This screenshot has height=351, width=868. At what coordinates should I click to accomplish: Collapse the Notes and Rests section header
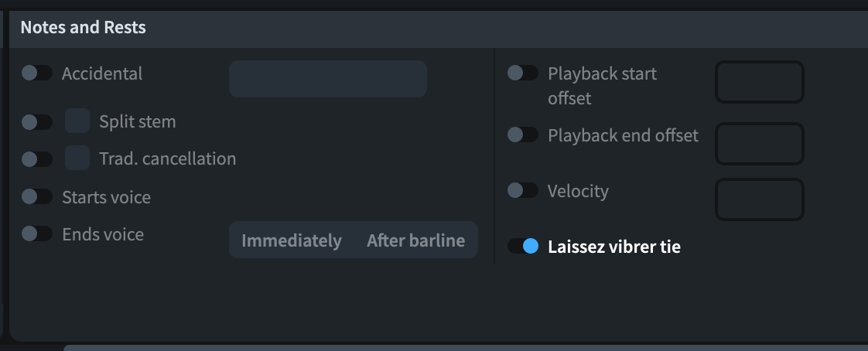(x=84, y=28)
